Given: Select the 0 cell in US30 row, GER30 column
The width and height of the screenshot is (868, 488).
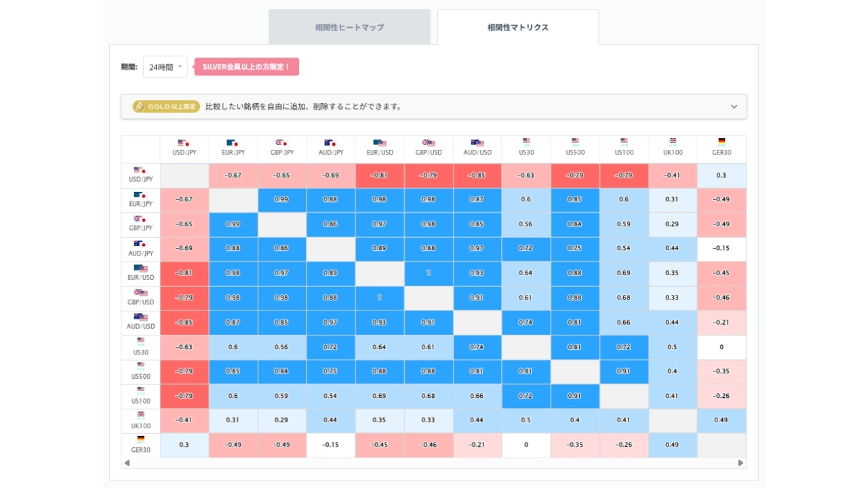Looking at the screenshot, I should pyautogui.click(x=722, y=347).
